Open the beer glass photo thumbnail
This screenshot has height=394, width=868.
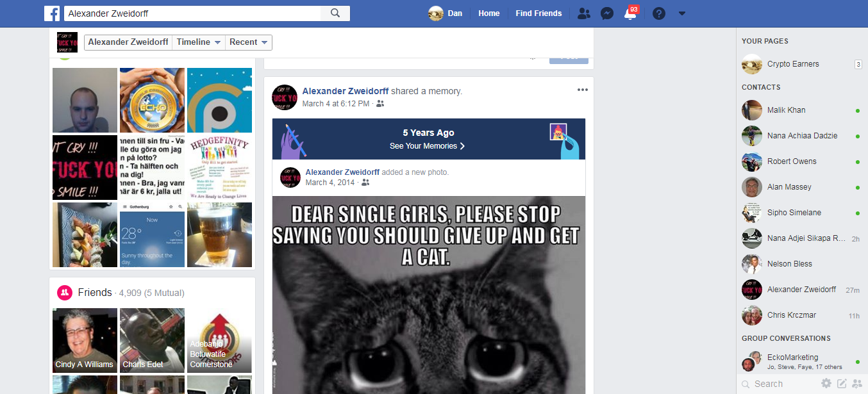[219, 235]
